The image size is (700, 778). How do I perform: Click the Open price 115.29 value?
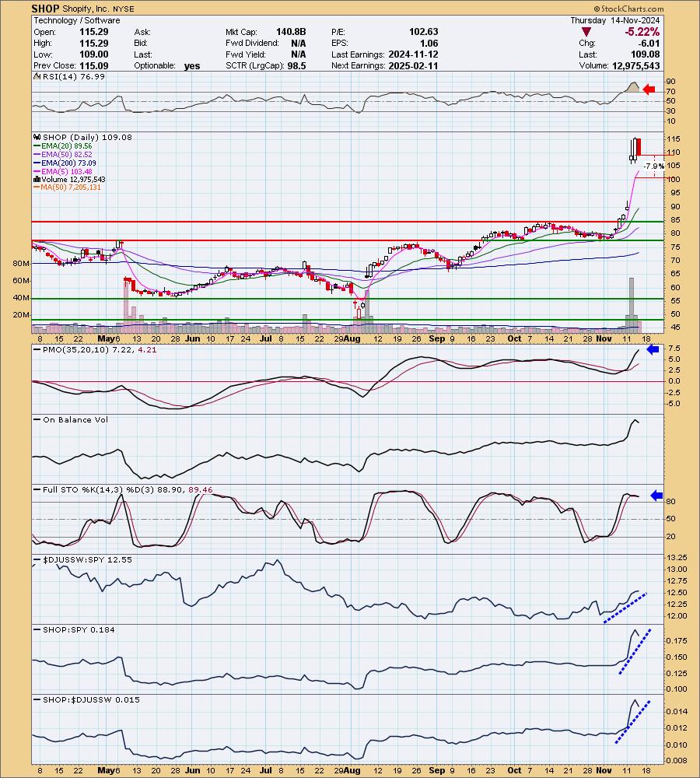pyautogui.click(x=94, y=32)
